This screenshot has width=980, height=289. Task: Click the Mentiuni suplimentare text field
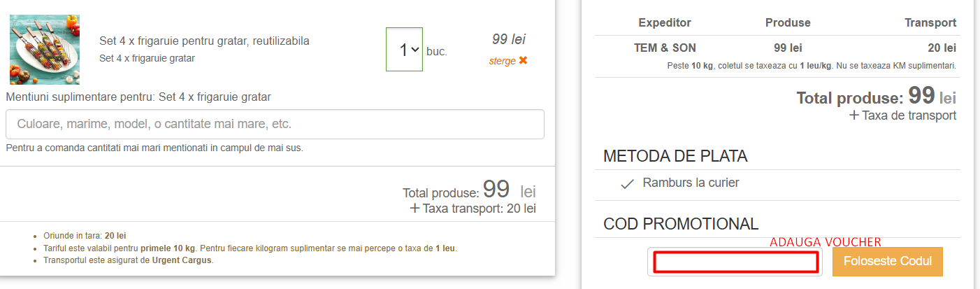click(x=275, y=125)
